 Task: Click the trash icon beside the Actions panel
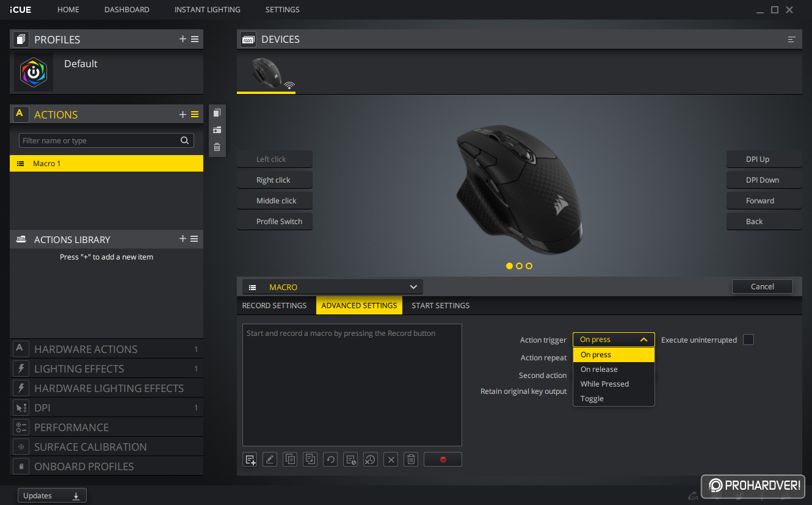click(x=217, y=147)
